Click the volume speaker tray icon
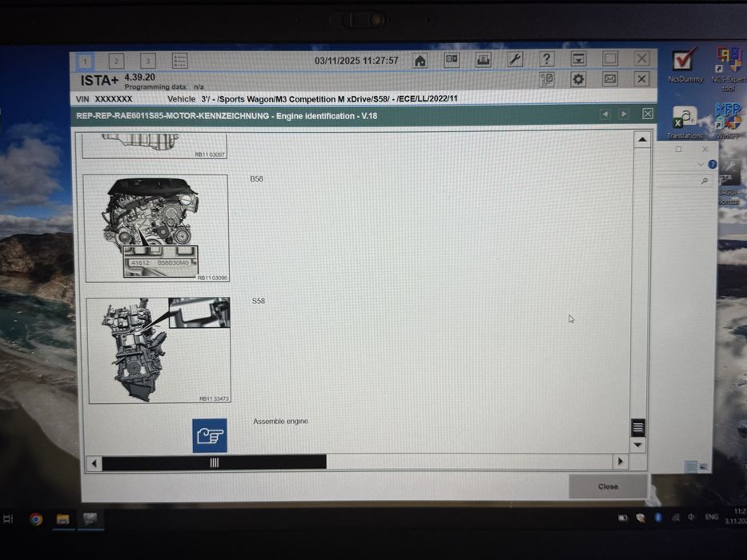Image resolution: width=747 pixels, height=560 pixels. (691, 517)
